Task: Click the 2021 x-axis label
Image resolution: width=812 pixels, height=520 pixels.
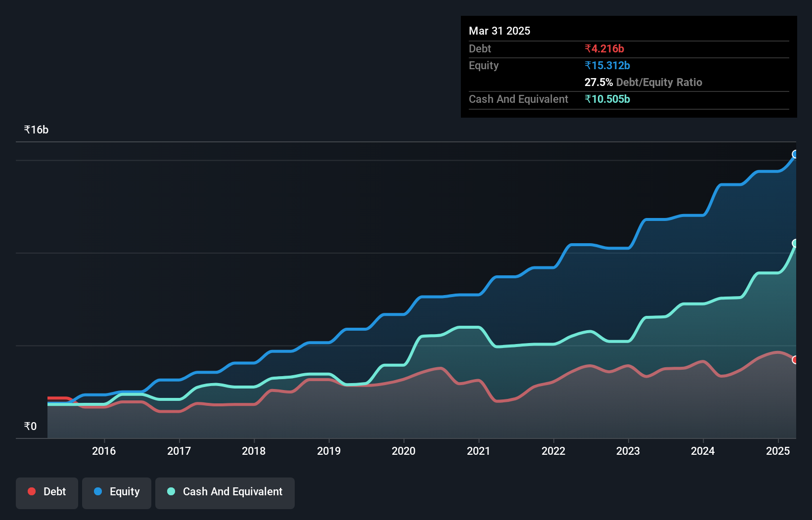Action: pyautogui.click(x=479, y=451)
